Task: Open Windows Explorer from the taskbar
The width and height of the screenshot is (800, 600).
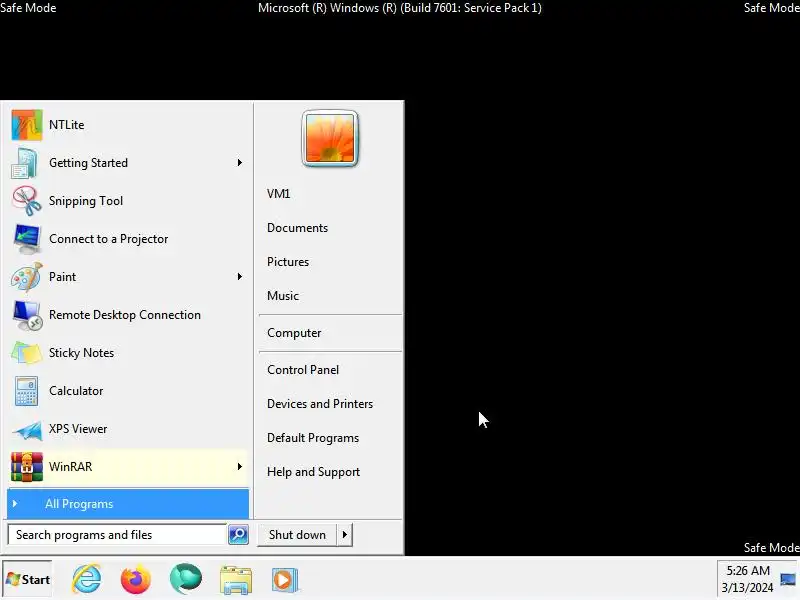Action: [236, 580]
